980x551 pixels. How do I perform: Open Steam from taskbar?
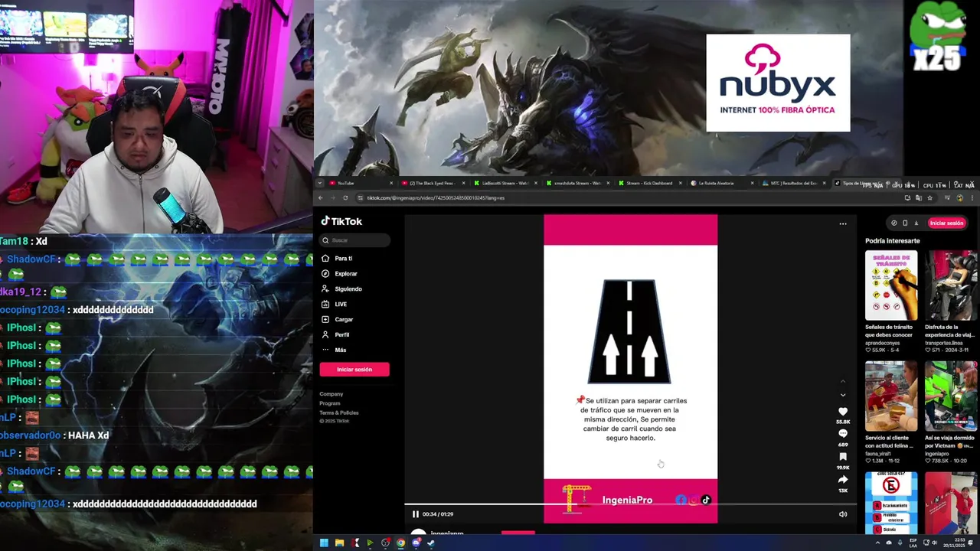[431, 543]
